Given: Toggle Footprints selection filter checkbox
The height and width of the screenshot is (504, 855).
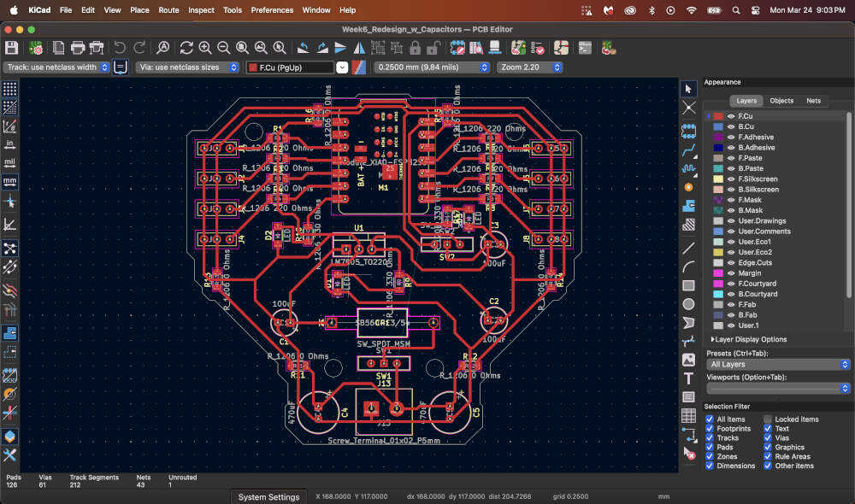Looking at the screenshot, I should pos(710,428).
